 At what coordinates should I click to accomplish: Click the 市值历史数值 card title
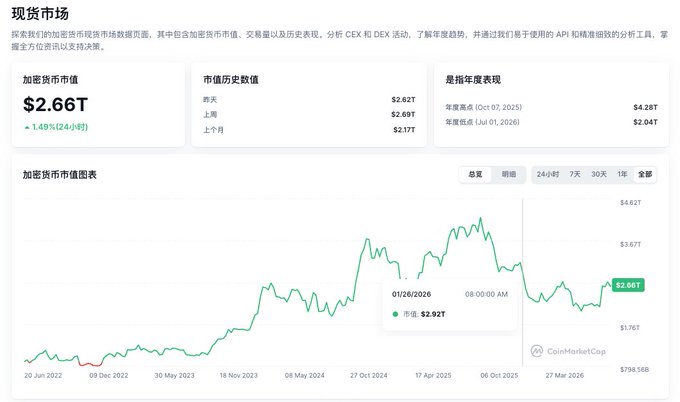tap(231, 80)
